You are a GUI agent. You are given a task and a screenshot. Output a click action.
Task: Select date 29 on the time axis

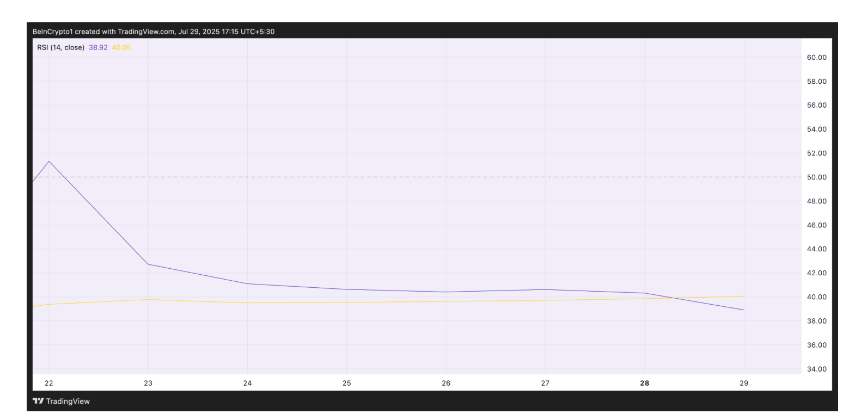pyautogui.click(x=744, y=383)
